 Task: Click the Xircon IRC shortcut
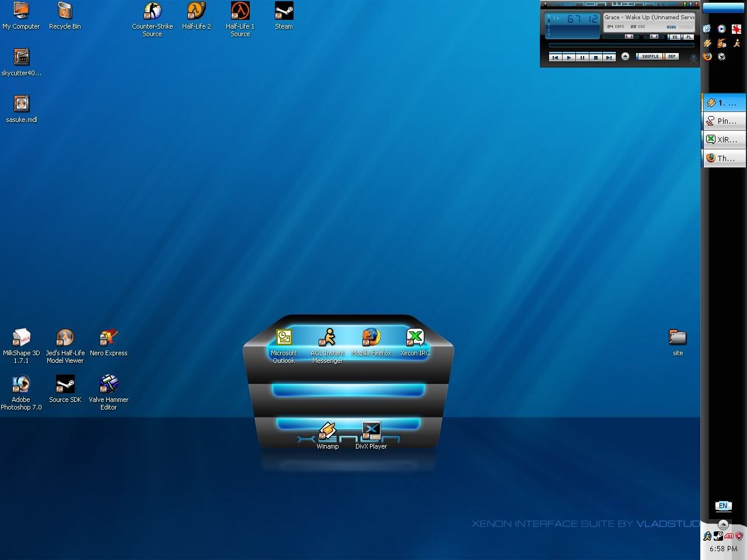coord(415,342)
